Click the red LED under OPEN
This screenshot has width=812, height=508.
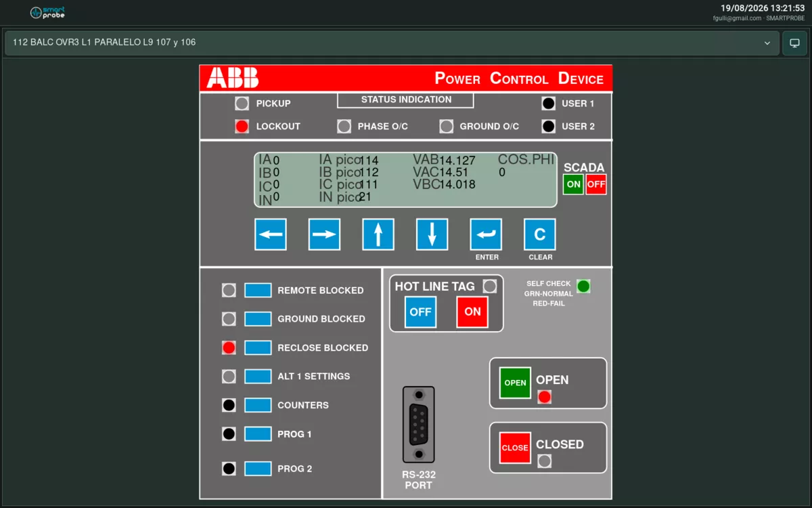pos(544,397)
